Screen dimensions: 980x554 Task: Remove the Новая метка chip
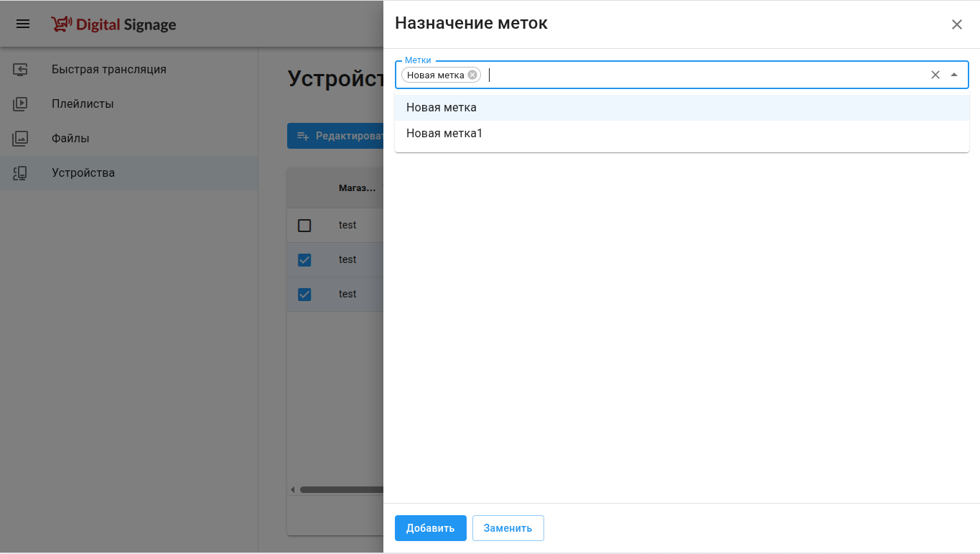(x=472, y=75)
